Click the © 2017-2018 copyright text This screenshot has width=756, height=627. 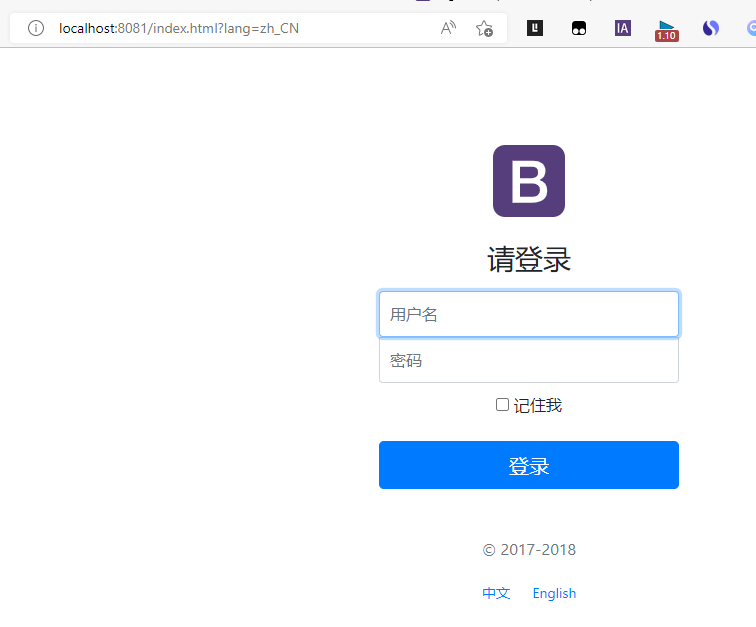pos(529,550)
